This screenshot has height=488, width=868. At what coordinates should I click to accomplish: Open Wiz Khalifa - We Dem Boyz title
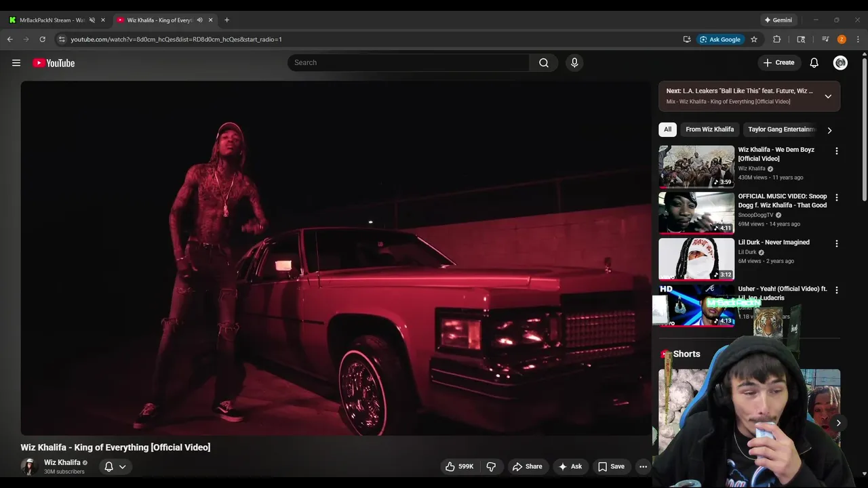click(x=776, y=154)
